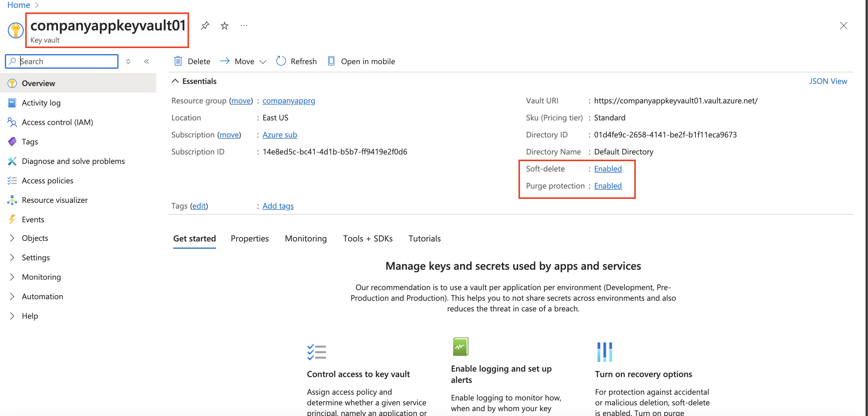Expand the Objects menu group
868x416 pixels.
(x=12, y=238)
